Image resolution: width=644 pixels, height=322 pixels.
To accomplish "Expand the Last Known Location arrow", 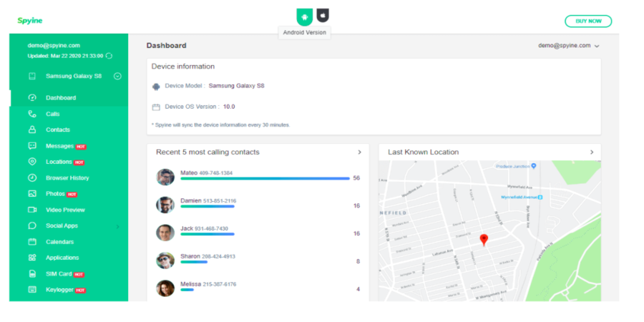I will pyautogui.click(x=592, y=152).
